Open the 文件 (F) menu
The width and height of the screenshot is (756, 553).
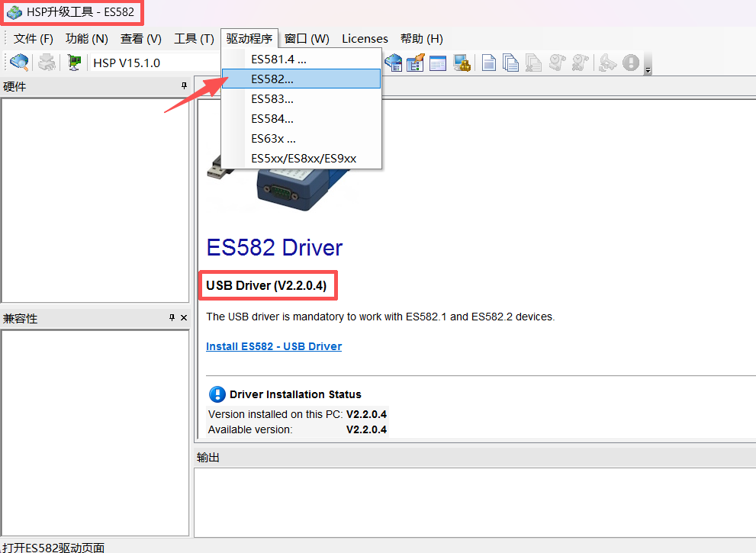pos(33,39)
